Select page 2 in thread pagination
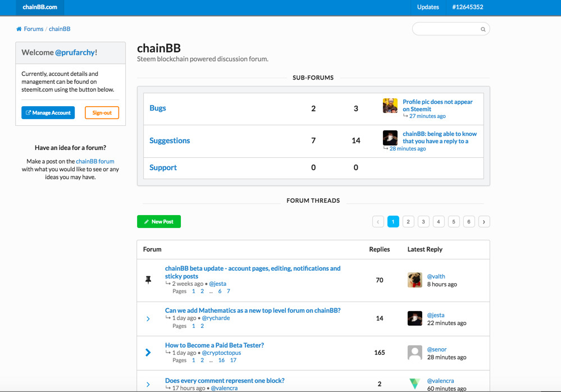 [x=408, y=222]
